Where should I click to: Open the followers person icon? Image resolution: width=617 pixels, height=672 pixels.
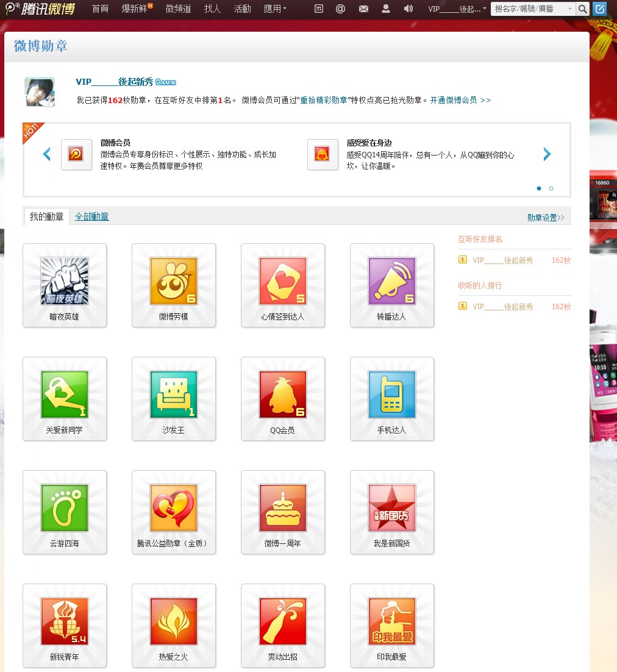(x=385, y=9)
